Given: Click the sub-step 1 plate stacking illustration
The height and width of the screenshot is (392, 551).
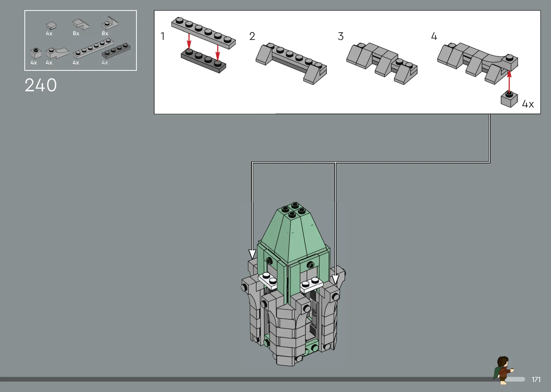Looking at the screenshot, I should tap(203, 45).
